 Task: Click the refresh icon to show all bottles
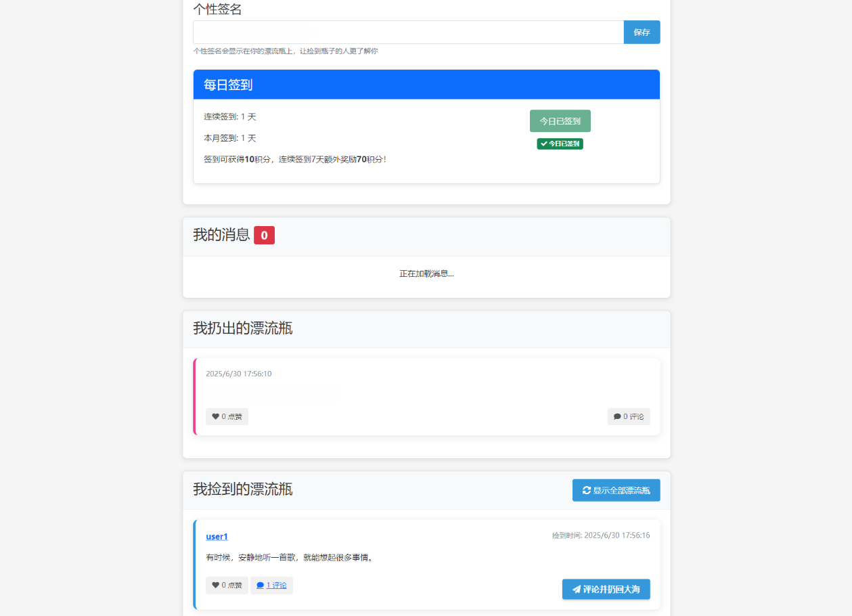[x=587, y=490]
